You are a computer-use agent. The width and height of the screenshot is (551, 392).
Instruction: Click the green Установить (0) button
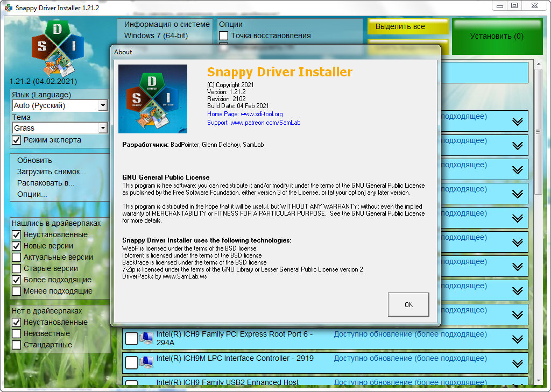(497, 37)
